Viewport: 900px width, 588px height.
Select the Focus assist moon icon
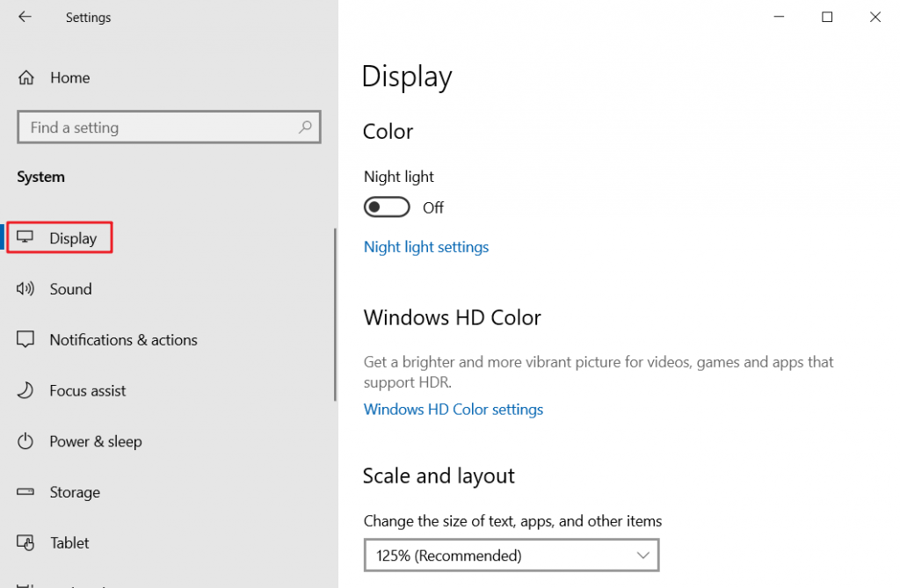(x=26, y=390)
